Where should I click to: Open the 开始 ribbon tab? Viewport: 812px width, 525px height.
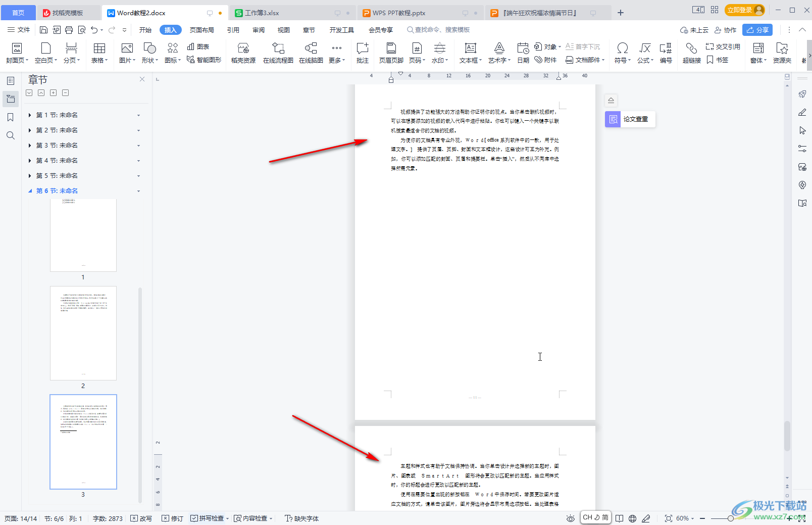[x=145, y=30]
